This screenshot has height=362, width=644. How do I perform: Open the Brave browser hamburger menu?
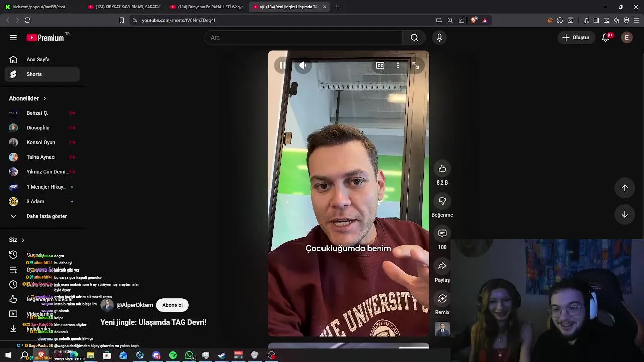tap(636, 20)
